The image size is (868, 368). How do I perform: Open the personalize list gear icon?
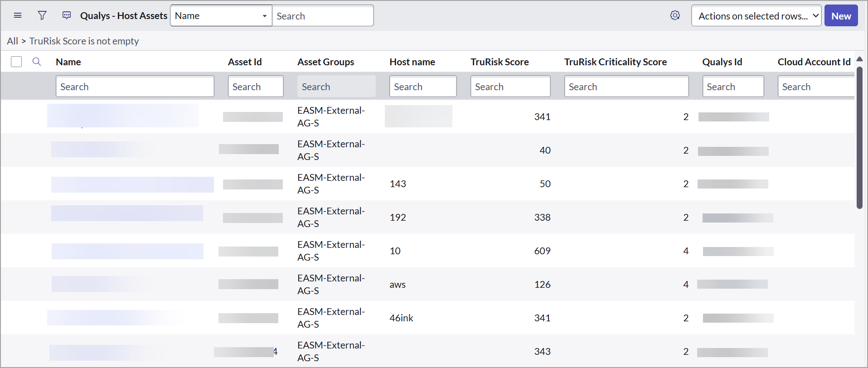click(x=675, y=15)
